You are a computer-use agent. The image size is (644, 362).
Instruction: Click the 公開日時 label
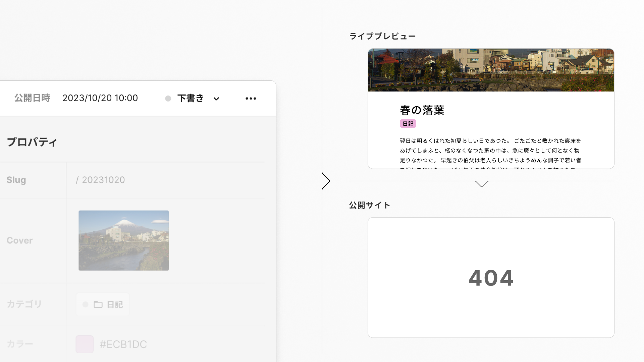click(32, 98)
